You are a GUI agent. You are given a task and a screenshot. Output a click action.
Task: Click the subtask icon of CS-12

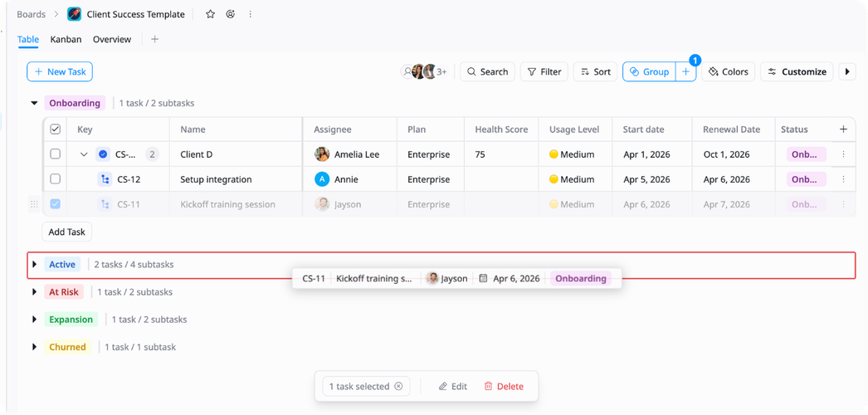coord(105,179)
